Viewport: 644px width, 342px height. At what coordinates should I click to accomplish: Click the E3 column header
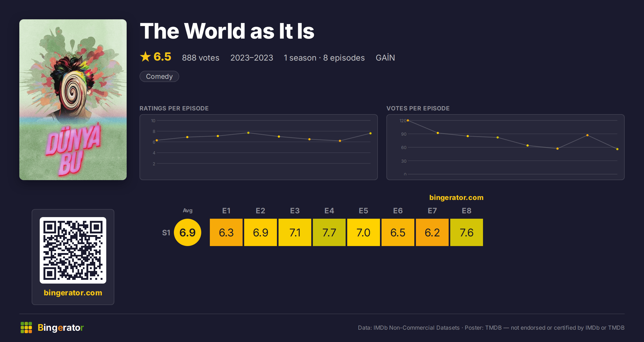click(295, 211)
